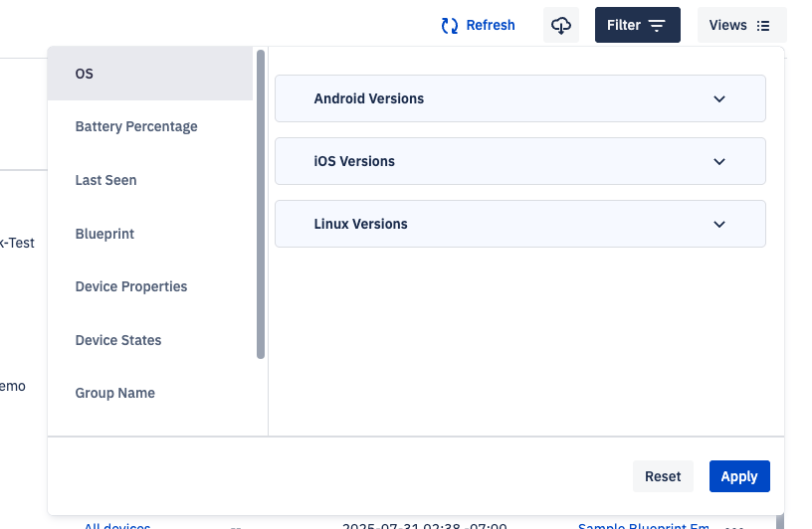Select the OS filter category

click(x=149, y=74)
